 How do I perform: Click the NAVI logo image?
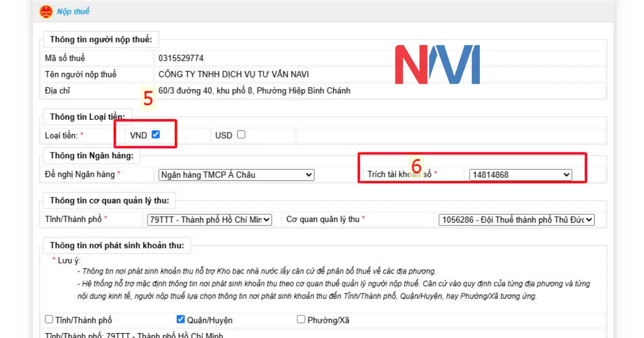(x=437, y=64)
